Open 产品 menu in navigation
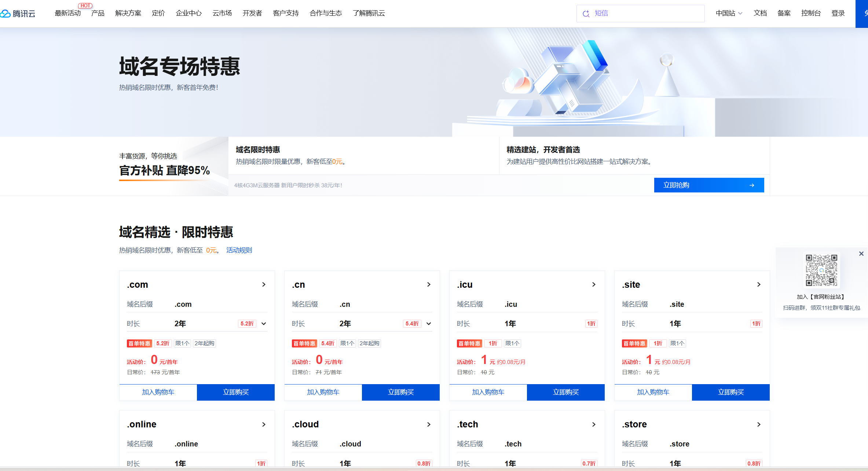868x471 pixels. [x=98, y=13]
